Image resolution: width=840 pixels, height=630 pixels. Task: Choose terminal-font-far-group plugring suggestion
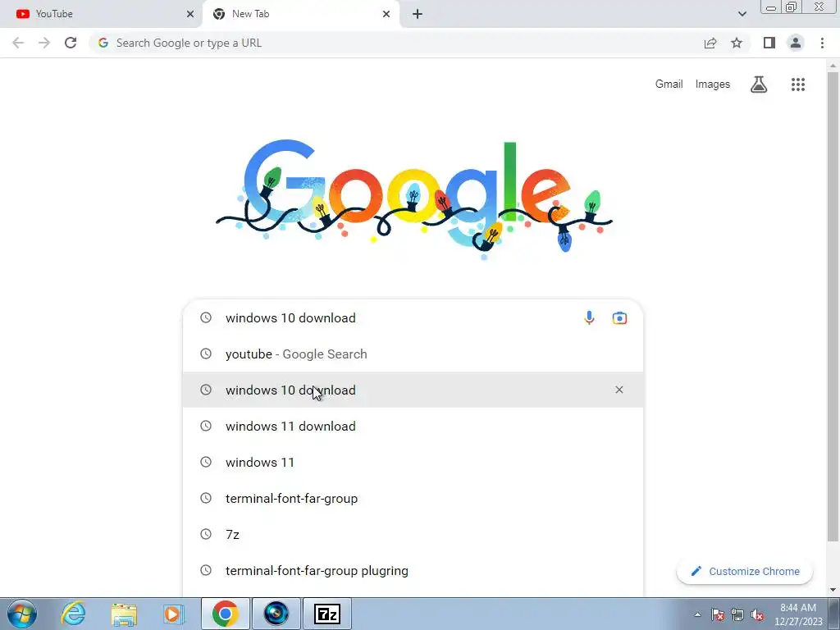(413, 571)
